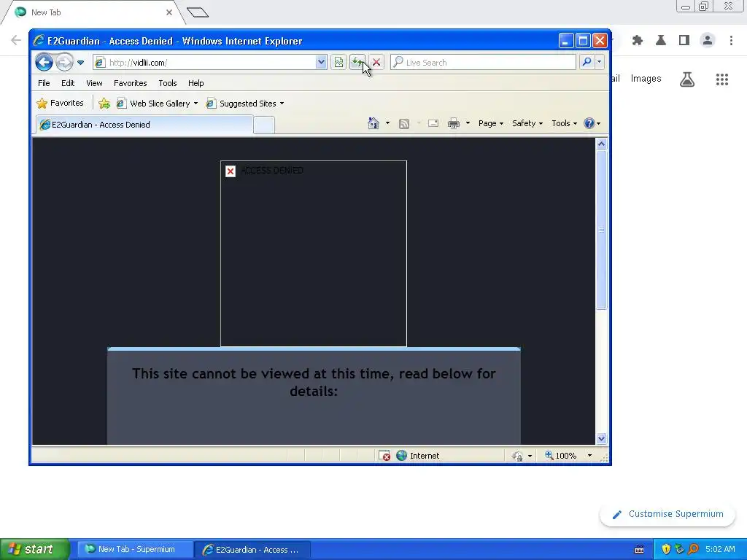Click the IE Back arrow button
The image size is (747, 560).
tap(44, 63)
